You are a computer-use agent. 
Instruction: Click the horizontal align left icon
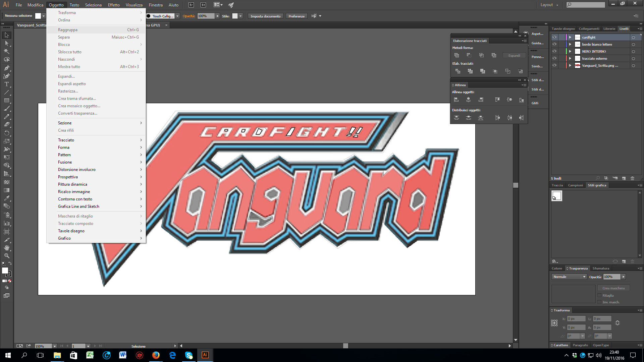point(456,100)
